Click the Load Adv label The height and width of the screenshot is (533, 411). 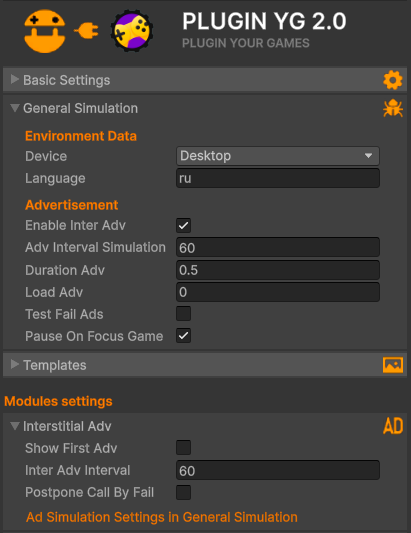coord(54,292)
